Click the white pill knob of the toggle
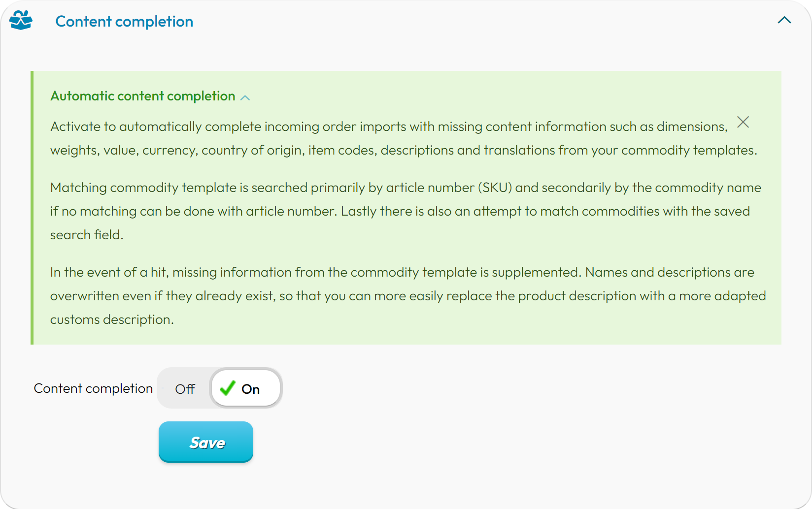812x509 pixels. tap(246, 388)
